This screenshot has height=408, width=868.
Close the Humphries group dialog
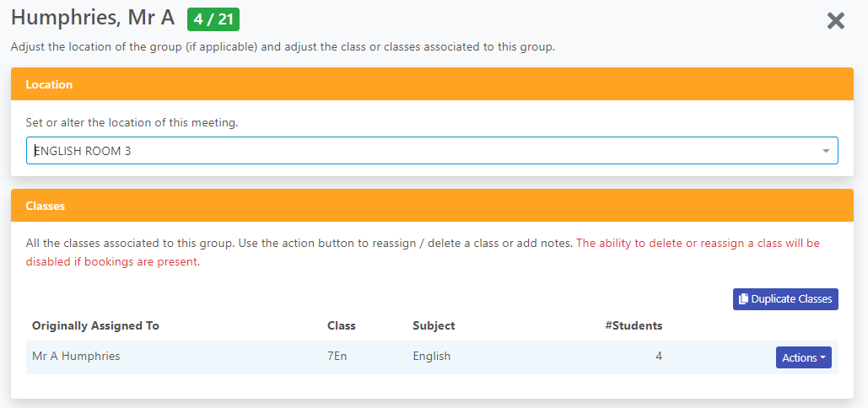pos(835,21)
